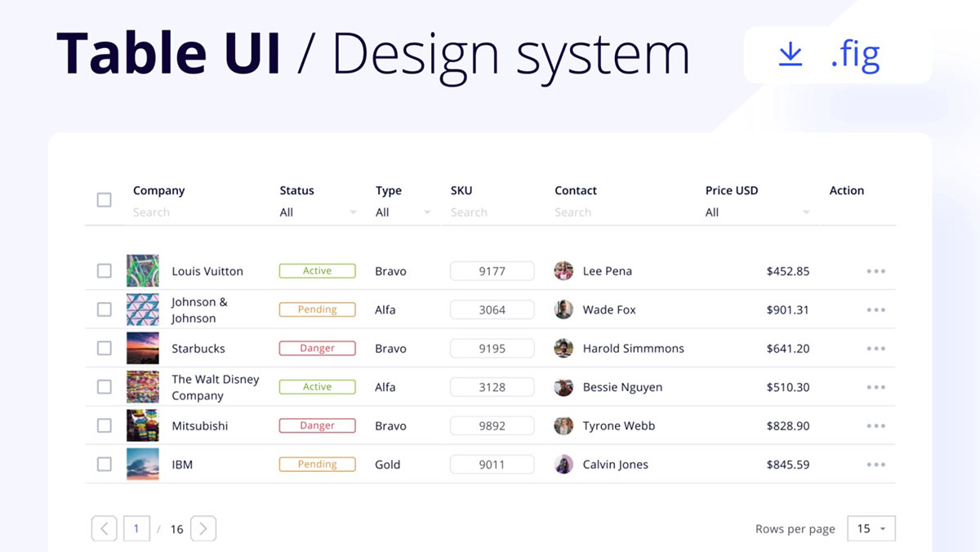
Task: Click the Pending status badge for IBM
Action: [317, 464]
